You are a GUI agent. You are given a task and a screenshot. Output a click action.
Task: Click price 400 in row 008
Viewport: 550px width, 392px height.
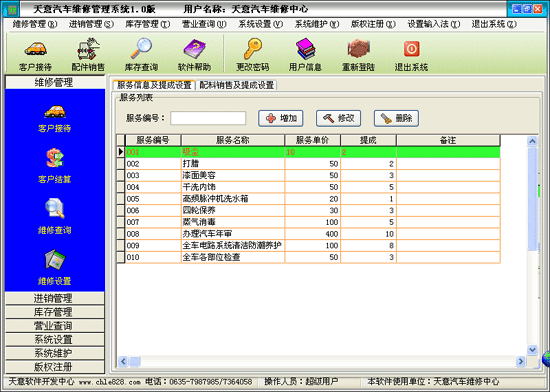[x=332, y=234]
